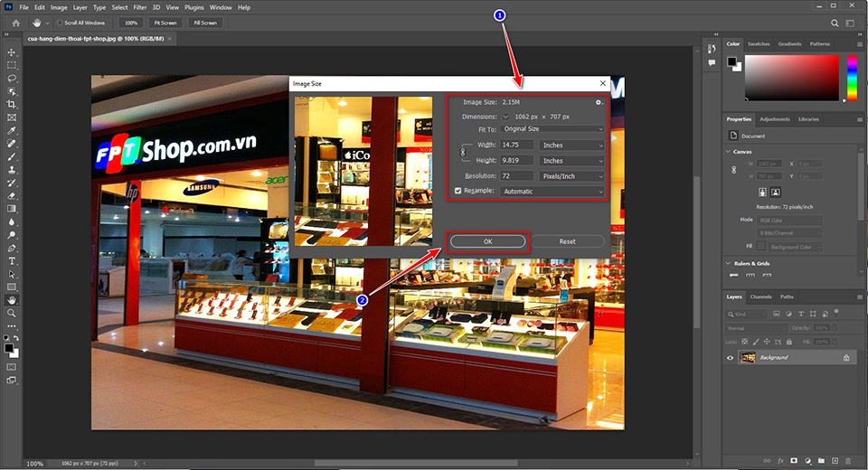Viewport: 868px width, 470px height.
Task: Open the Pixels/Inch resolution units dropdown
Action: 571,176
